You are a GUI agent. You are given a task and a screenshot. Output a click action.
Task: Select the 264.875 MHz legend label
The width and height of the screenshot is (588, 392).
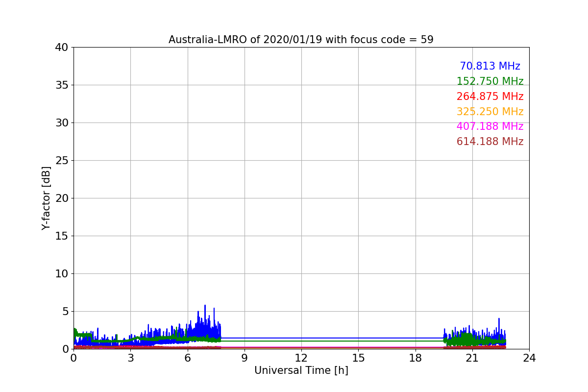(x=490, y=97)
